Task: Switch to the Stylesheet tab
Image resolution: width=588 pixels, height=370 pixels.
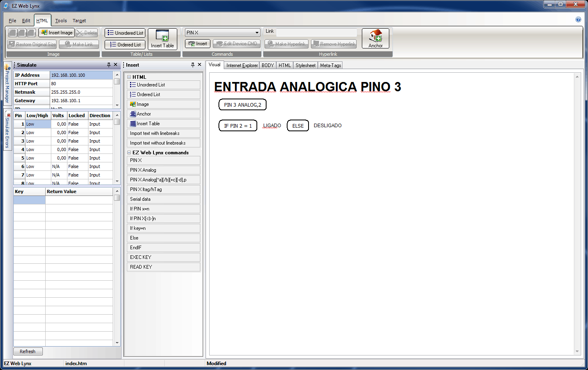Action: (305, 65)
